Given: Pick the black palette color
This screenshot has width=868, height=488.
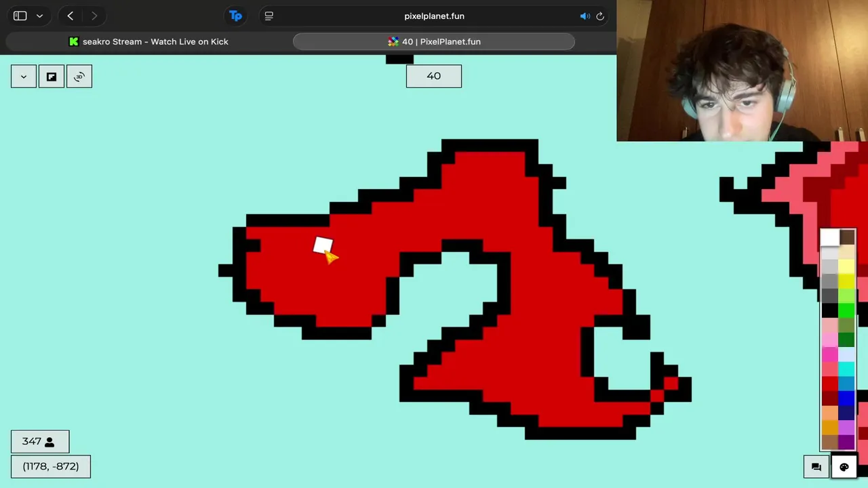Looking at the screenshot, I should click(x=830, y=310).
